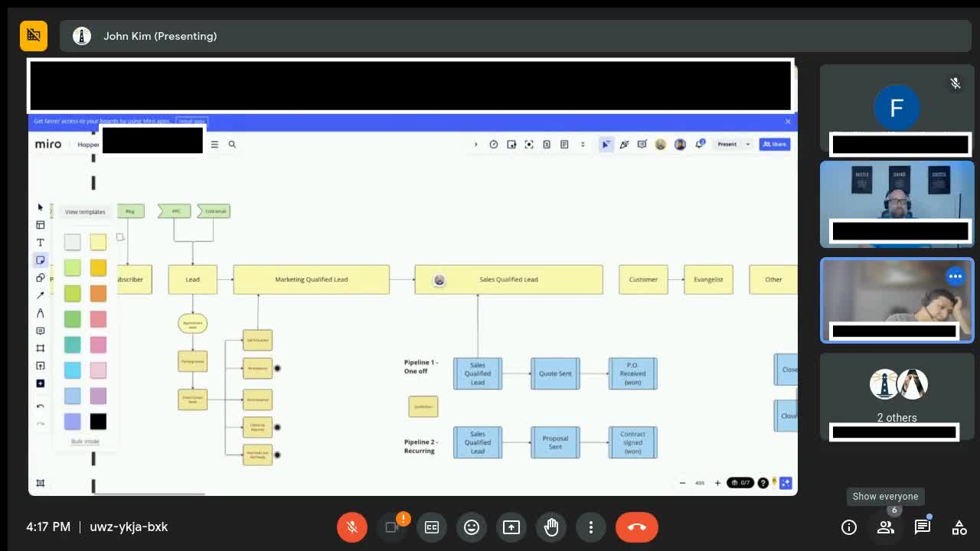Open Meet more options three dots
The width and height of the screenshot is (980, 551).
[591, 527]
